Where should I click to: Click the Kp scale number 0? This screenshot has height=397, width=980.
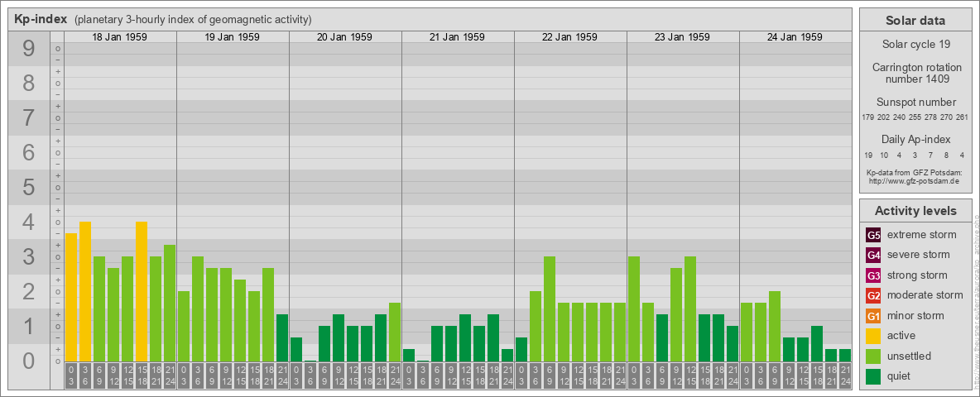click(x=29, y=361)
